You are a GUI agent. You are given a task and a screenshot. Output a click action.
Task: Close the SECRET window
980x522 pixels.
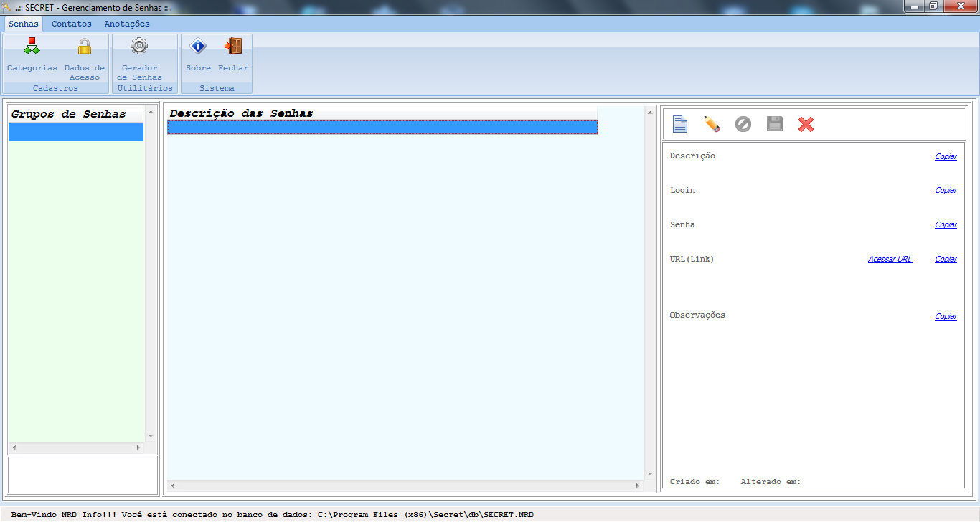click(960, 6)
